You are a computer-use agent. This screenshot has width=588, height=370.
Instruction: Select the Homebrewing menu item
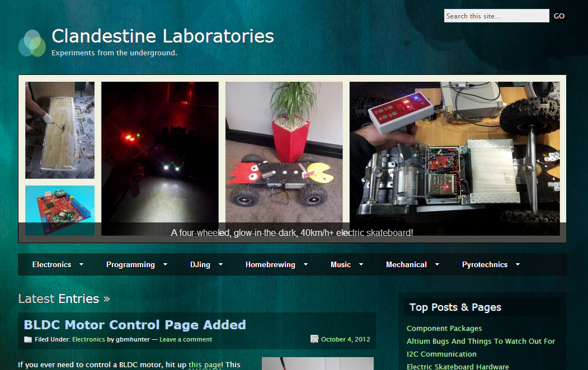click(270, 265)
